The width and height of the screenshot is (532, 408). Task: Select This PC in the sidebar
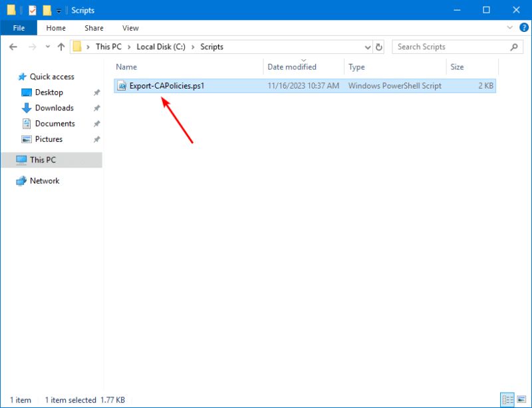pos(45,159)
